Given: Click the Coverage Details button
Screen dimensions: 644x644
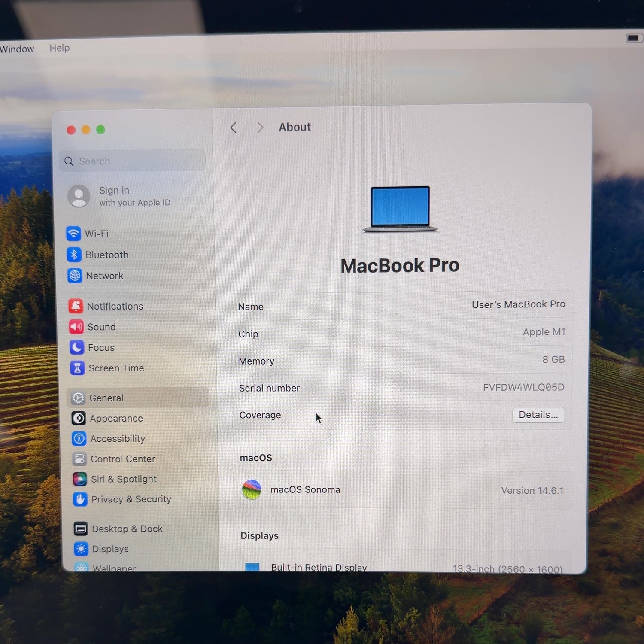Looking at the screenshot, I should pos(538,415).
